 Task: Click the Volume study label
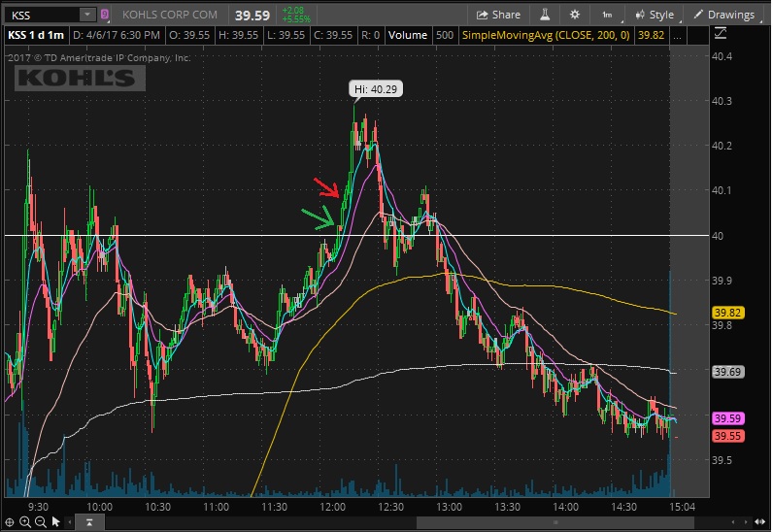[x=408, y=36]
